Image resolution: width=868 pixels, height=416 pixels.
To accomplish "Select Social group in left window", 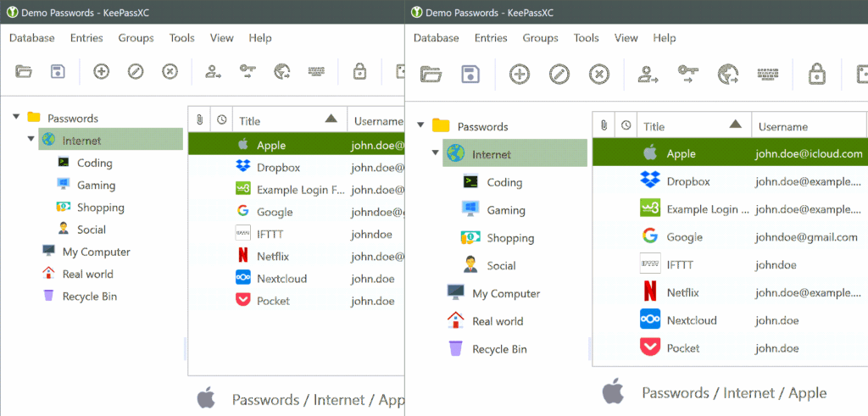I will click(92, 230).
